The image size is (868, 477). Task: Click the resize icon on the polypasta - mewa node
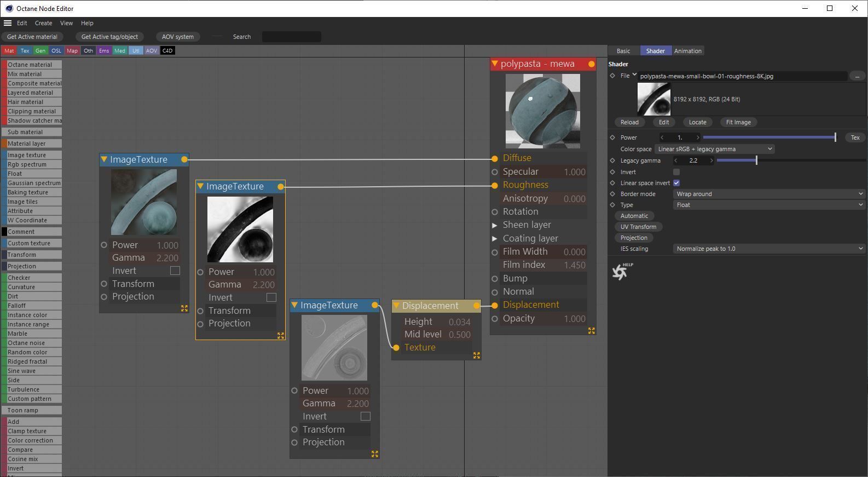pos(592,331)
